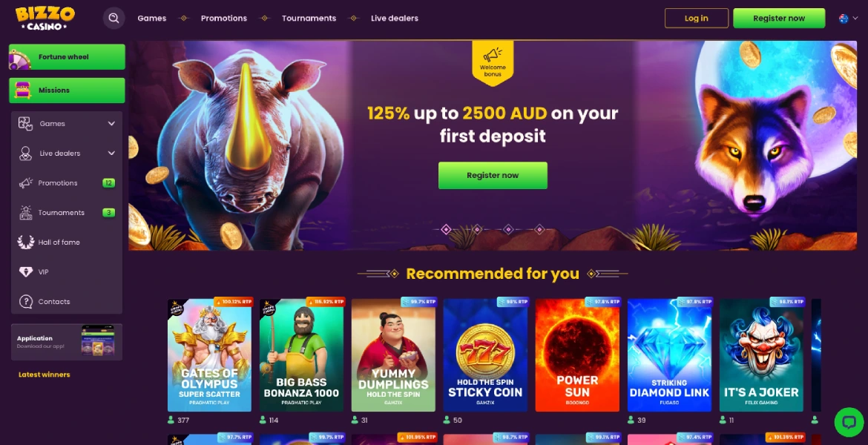
Task: Click the Tournaments podium sidebar icon
Action: 25,213
